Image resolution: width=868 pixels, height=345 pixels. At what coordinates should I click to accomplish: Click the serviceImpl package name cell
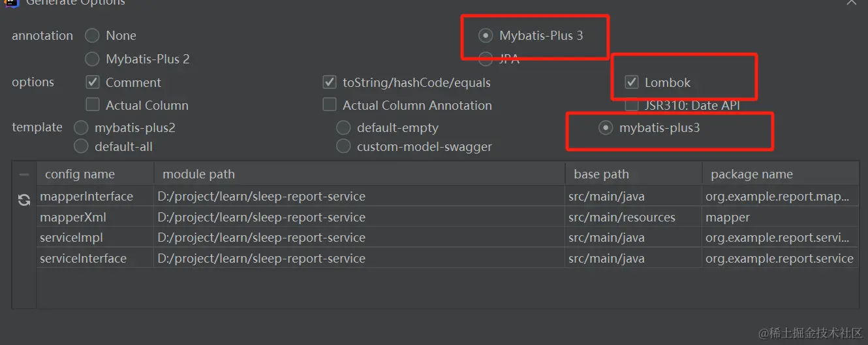pos(779,238)
